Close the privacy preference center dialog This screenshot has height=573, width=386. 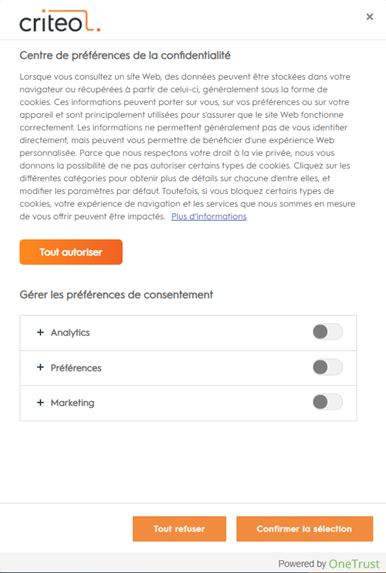point(370,17)
